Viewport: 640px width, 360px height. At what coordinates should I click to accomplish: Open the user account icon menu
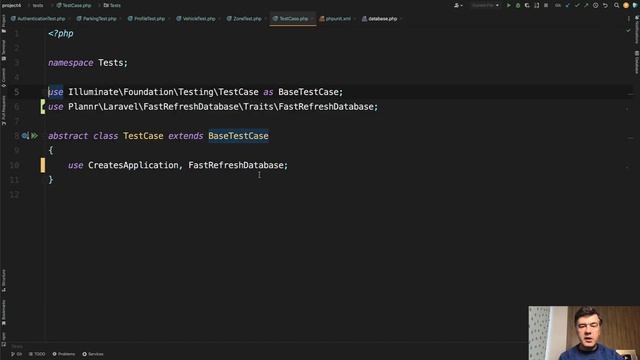pyautogui.click(x=458, y=5)
